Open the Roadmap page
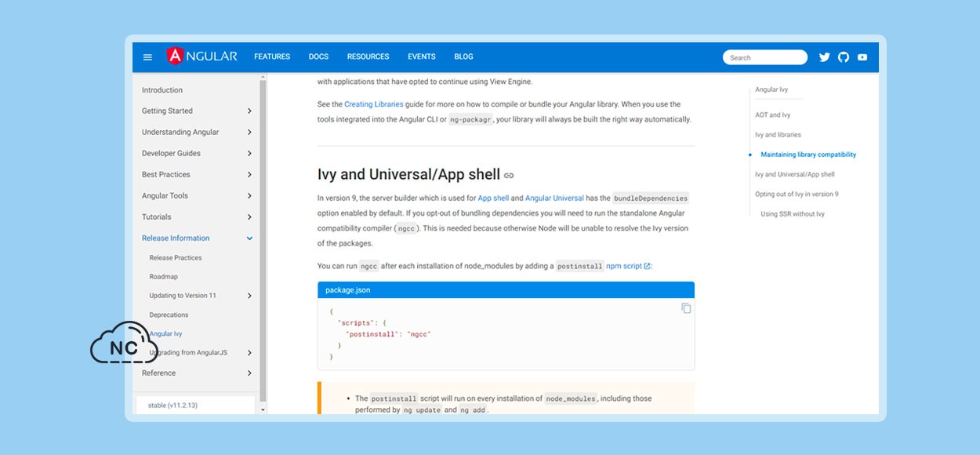This screenshot has width=980, height=455. coord(164,277)
